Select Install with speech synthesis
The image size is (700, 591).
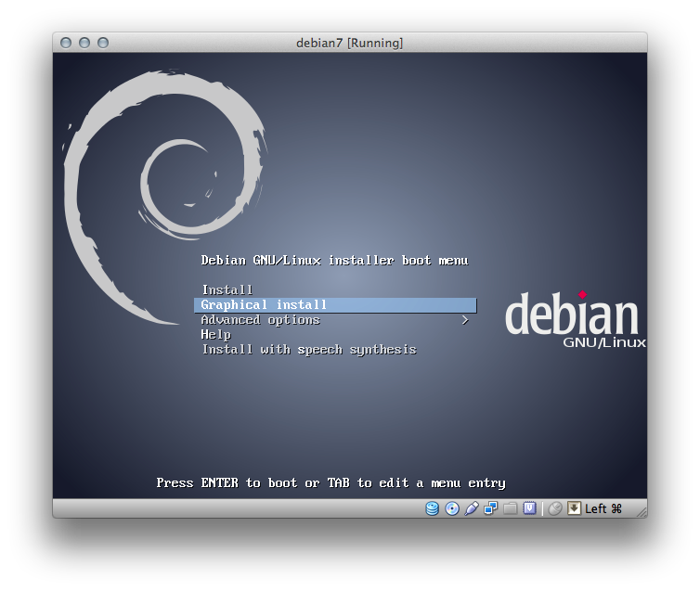click(x=309, y=350)
